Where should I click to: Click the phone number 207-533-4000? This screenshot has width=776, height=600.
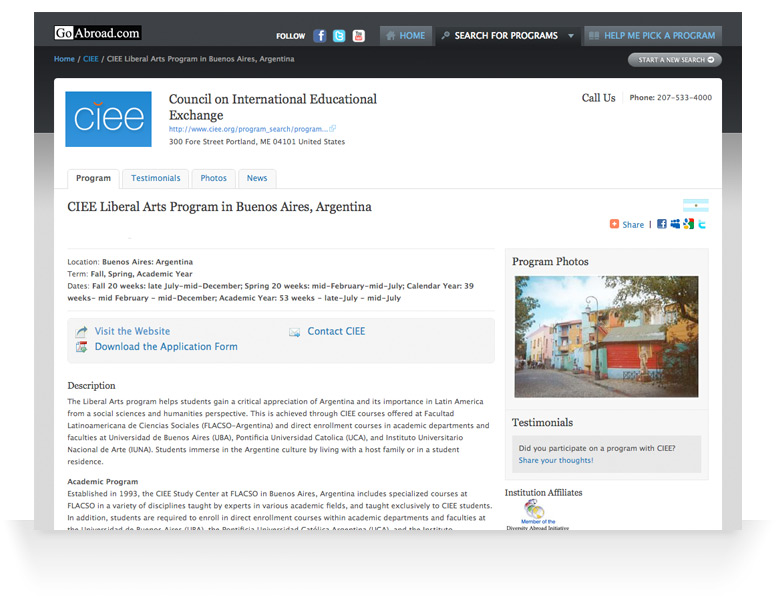[684, 98]
